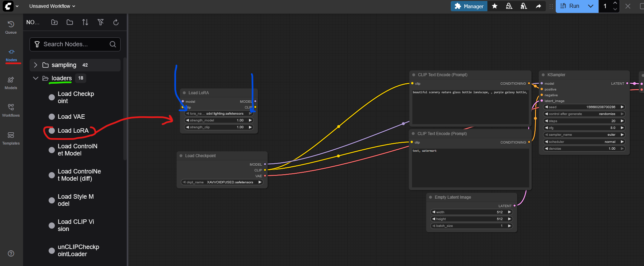Screen dimensions: 644x266
Task: Collapse the Load LoRA node via its dot
Action: tap(184, 93)
